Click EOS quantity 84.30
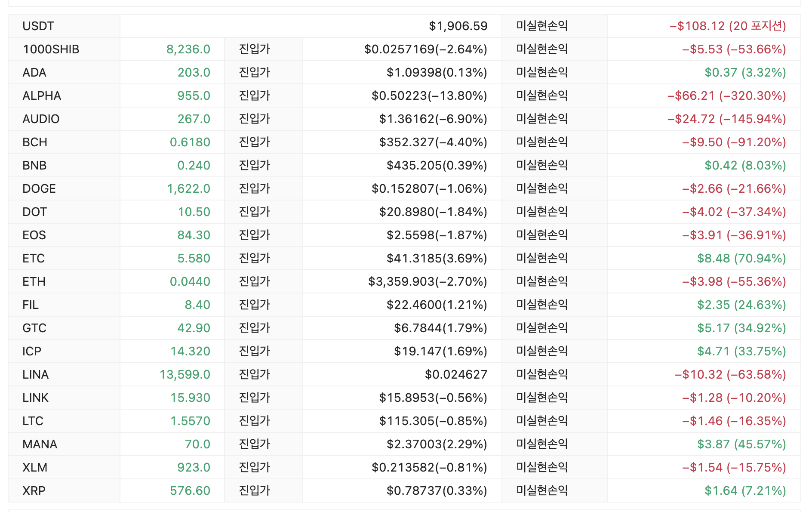The image size is (812, 512). 194,235
